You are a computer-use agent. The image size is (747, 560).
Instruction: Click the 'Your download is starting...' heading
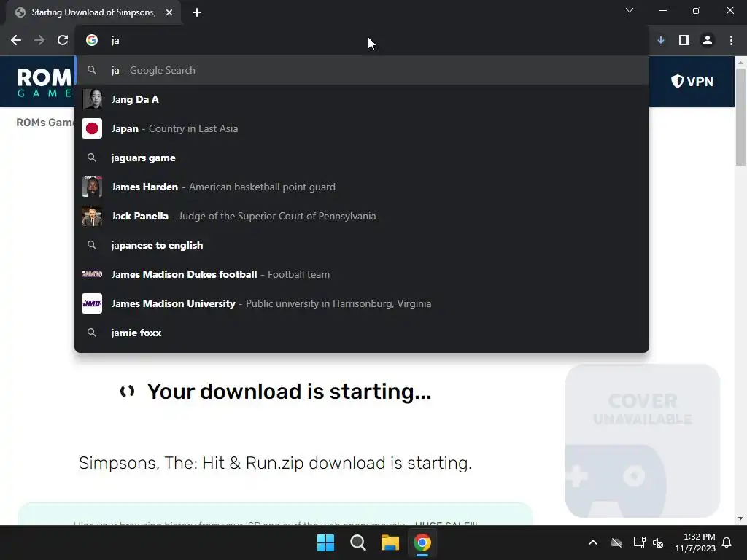289,392
